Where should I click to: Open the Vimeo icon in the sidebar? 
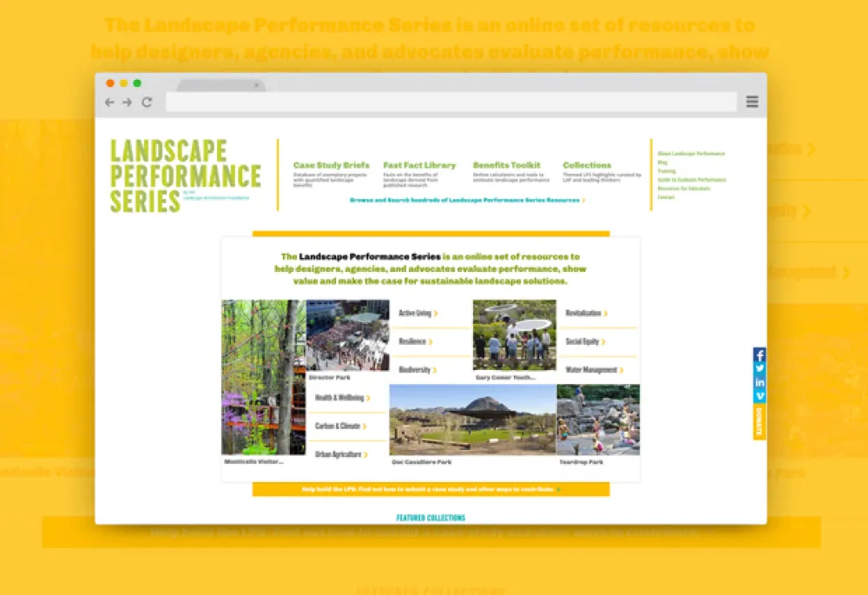pos(759,396)
